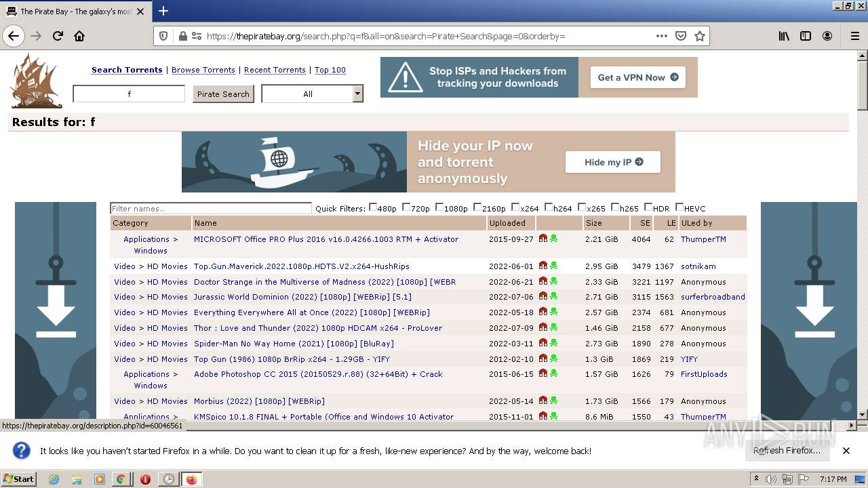Viewport: 868px width, 488px height.
Task: Click Hide my IP button
Action: coord(613,162)
